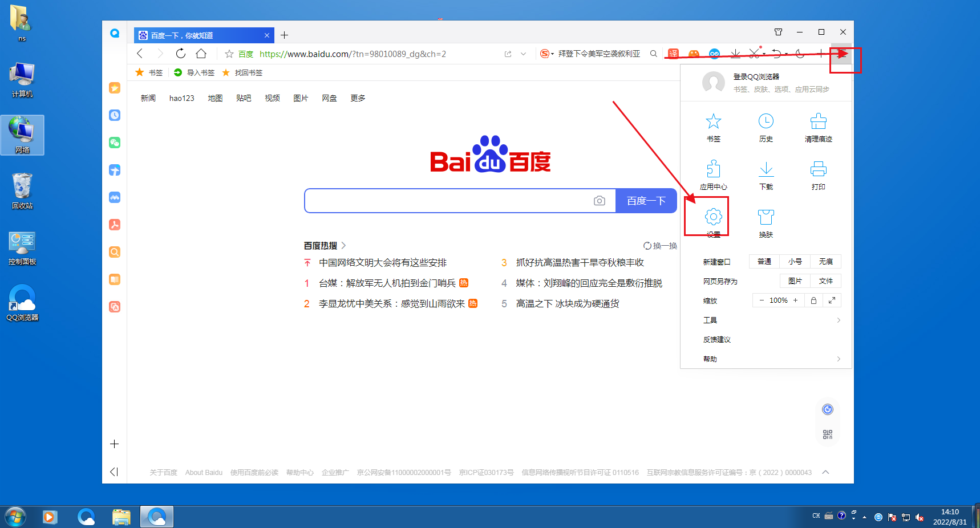This screenshot has height=528, width=980.
Task: Expand the Baidu hot search chevron
Action: pos(343,246)
